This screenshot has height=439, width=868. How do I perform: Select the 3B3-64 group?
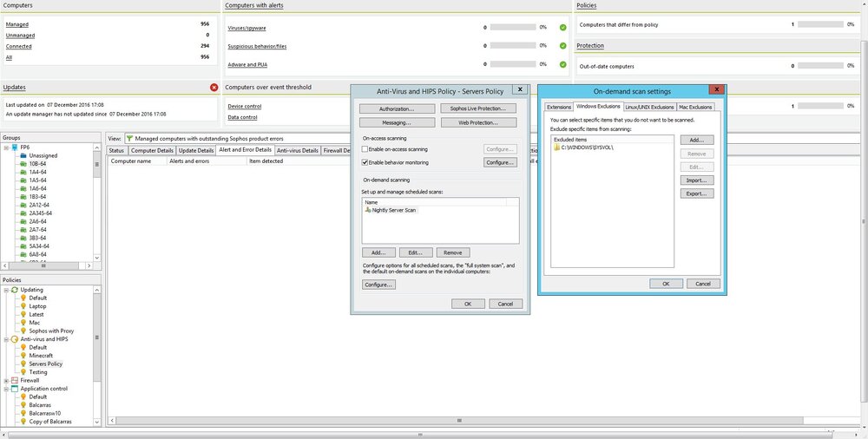[x=37, y=238]
